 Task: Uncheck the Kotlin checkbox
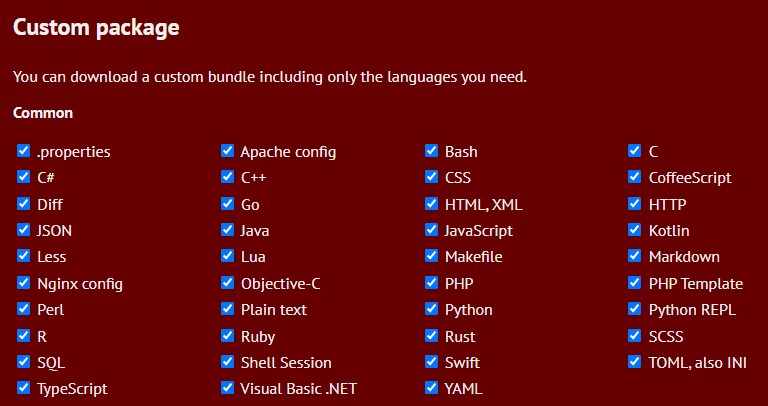635,230
